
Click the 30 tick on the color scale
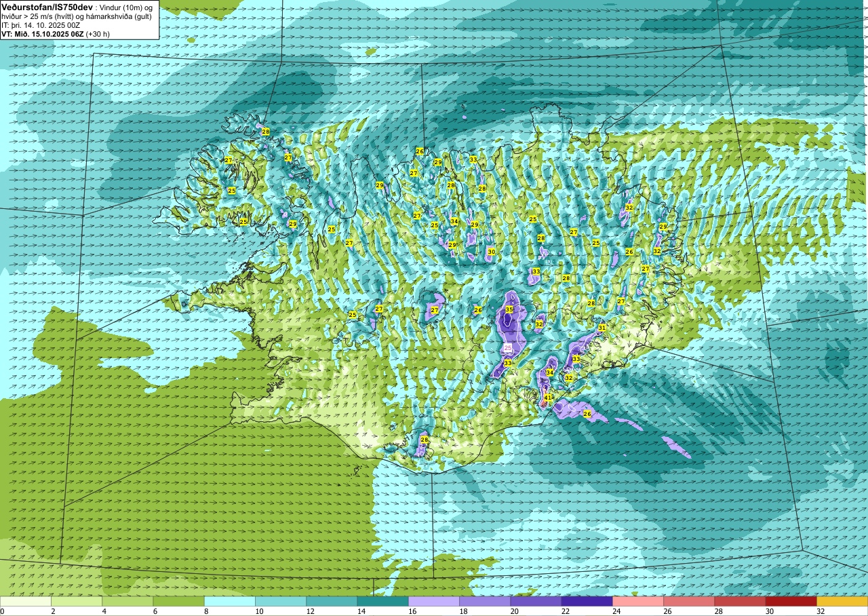pos(769,611)
